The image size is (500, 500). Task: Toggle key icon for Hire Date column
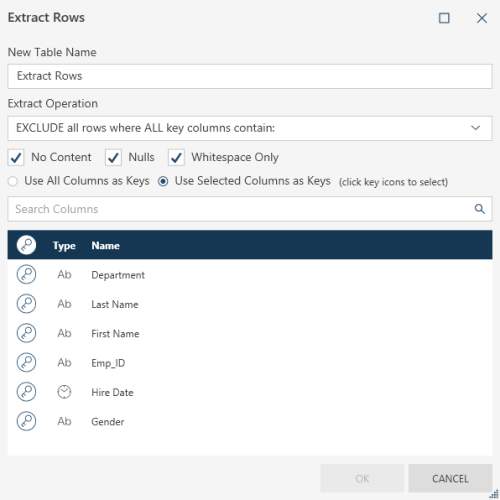pos(26,392)
